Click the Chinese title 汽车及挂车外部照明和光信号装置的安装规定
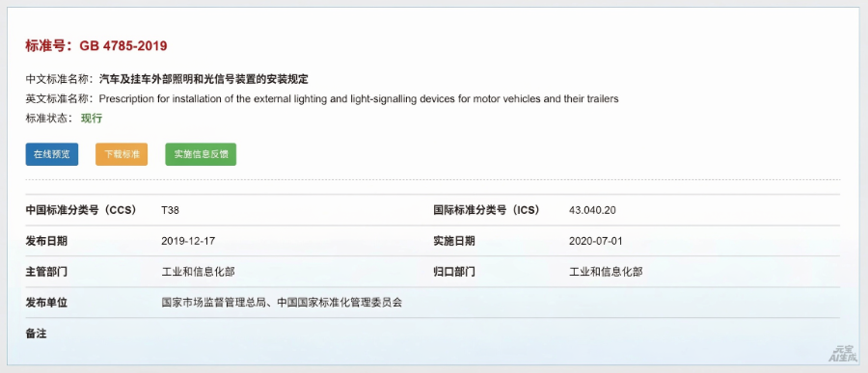Image resolution: width=868 pixels, height=373 pixels. click(203, 79)
